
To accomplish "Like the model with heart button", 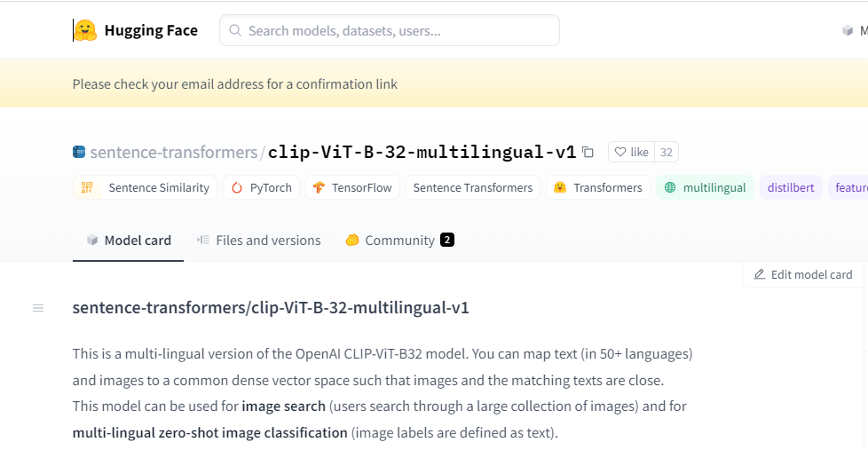I will [x=632, y=152].
